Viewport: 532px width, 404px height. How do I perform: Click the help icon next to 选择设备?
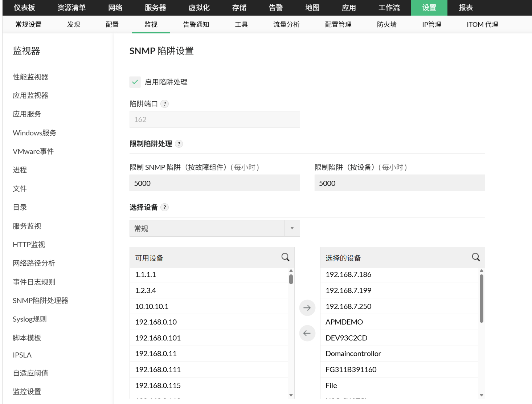pyautogui.click(x=165, y=207)
